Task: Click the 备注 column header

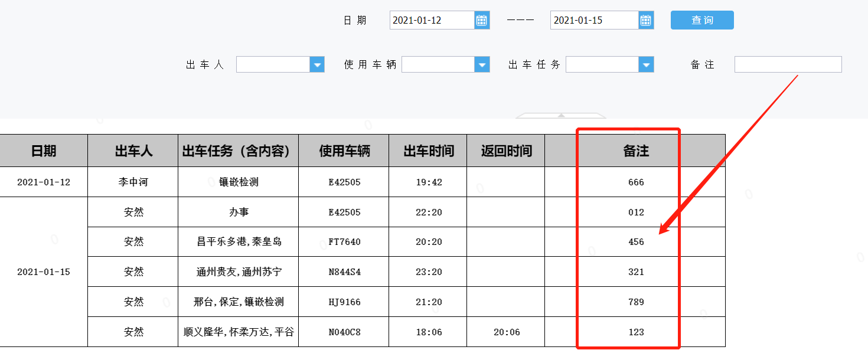Action: (635, 151)
